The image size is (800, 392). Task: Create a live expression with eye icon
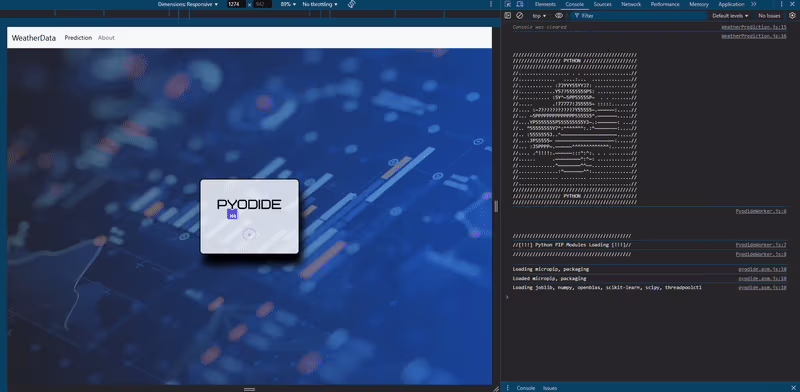(x=559, y=16)
